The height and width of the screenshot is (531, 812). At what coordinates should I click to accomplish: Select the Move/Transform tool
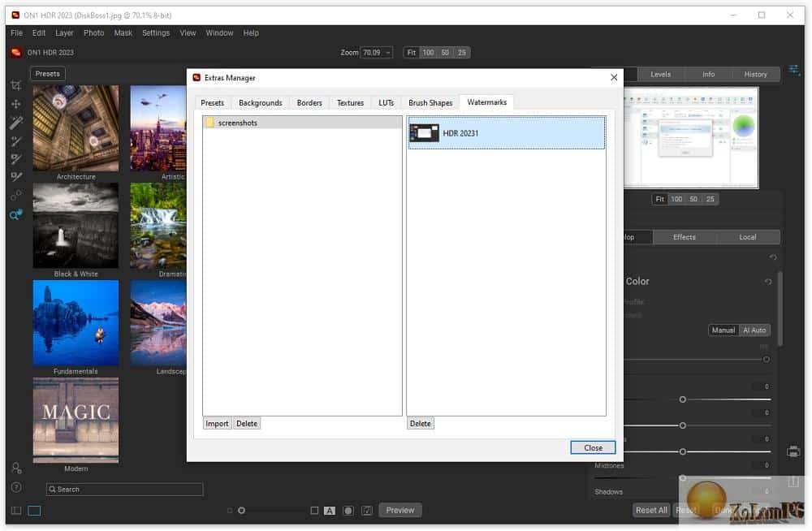pyautogui.click(x=16, y=104)
